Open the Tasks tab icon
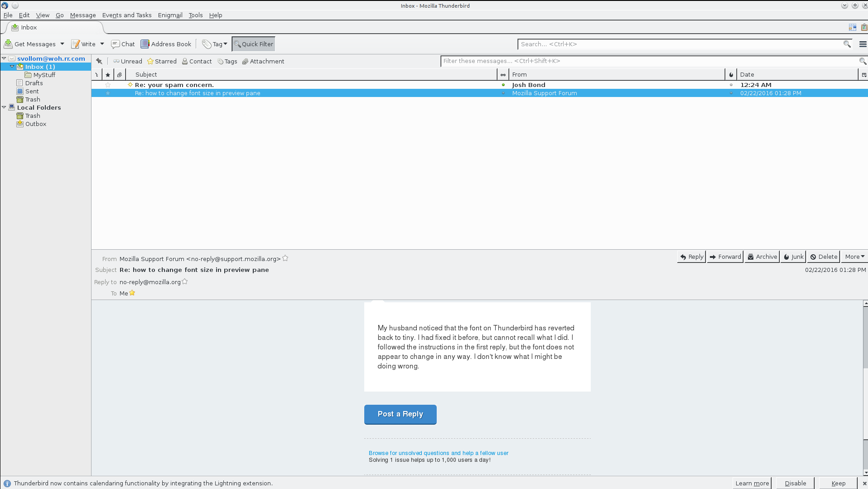This screenshot has height=489, width=868. click(863, 27)
